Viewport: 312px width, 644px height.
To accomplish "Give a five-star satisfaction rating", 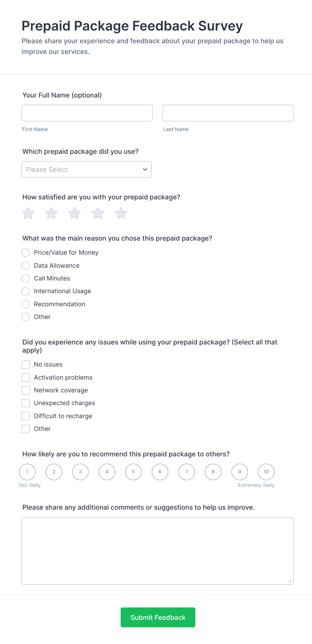I will (121, 213).
